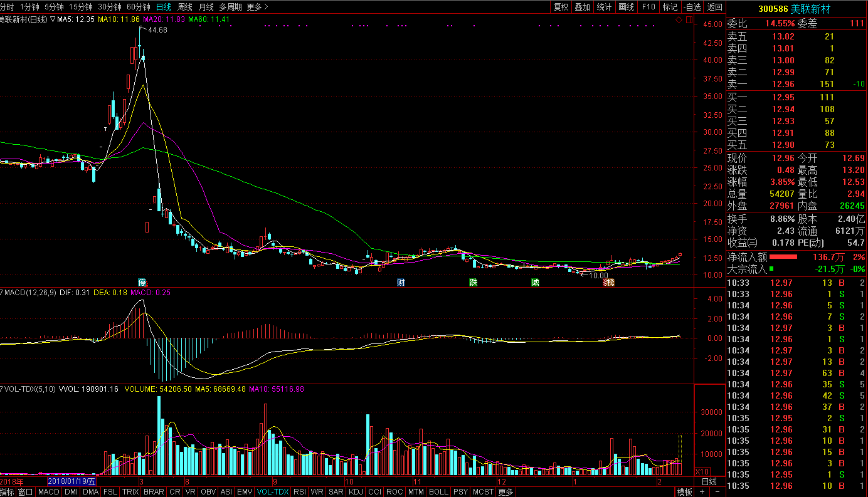This screenshot has width=868, height=497.
Task: Click the 减 event marker under the chart
Action: 535,282
